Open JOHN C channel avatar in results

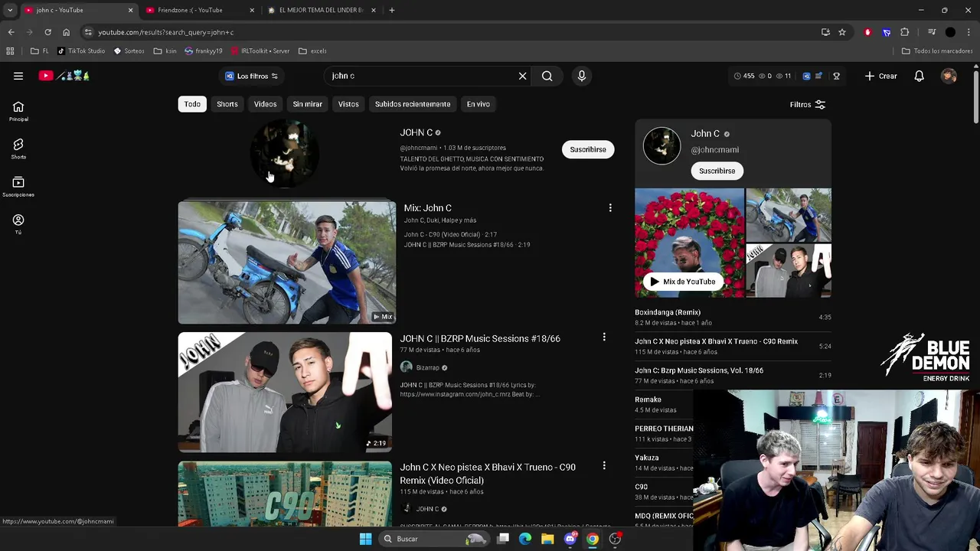[285, 154]
